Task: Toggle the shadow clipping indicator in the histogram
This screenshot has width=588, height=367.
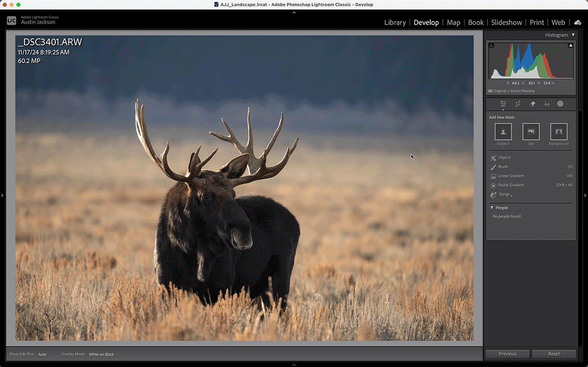Action: click(491, 46)
